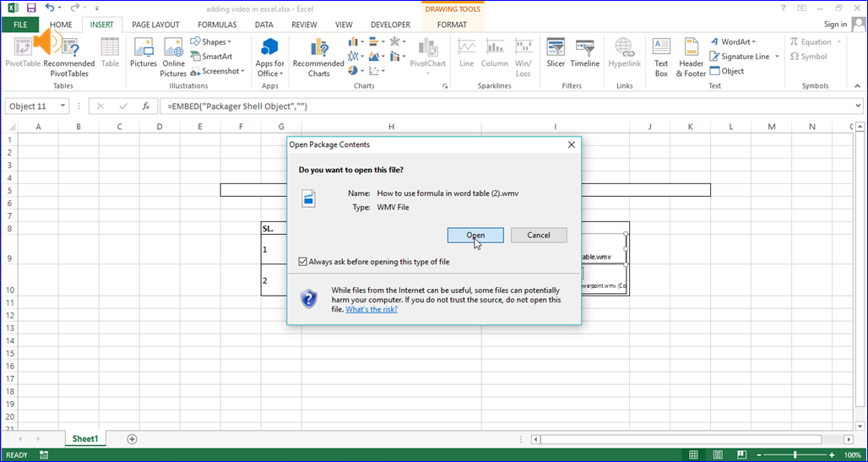Switch to the FORMULAS tab
Screen dimensions: 868x462
click(x=217, y=24)
